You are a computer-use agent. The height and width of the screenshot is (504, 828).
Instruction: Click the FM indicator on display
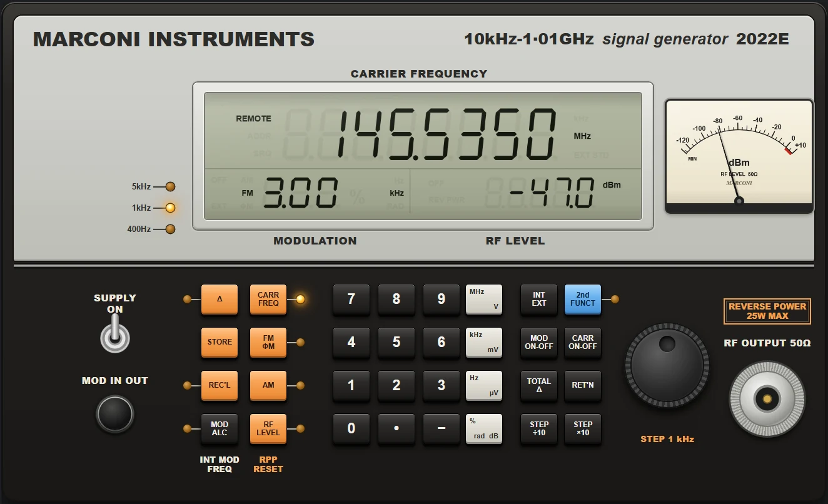click(248, 193)
